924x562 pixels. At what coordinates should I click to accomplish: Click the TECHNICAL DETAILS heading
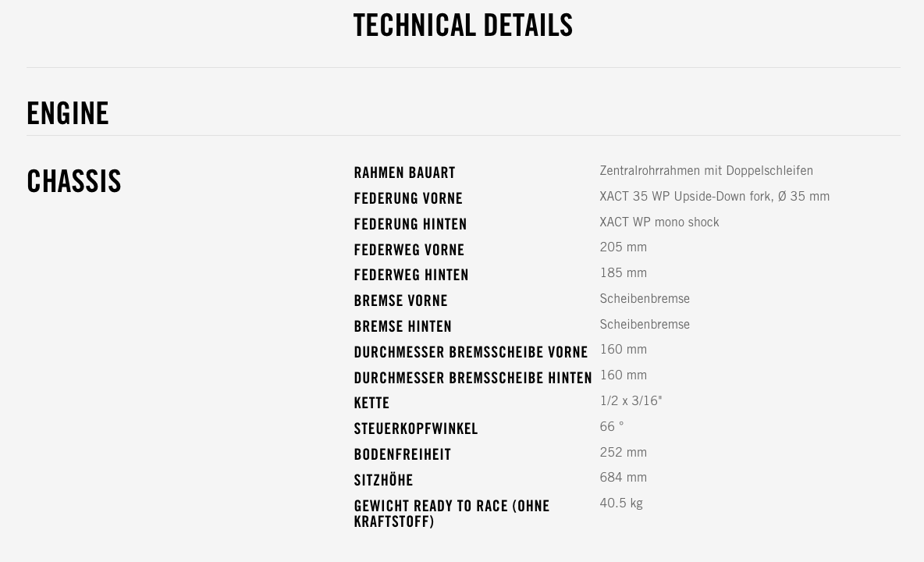463,26
